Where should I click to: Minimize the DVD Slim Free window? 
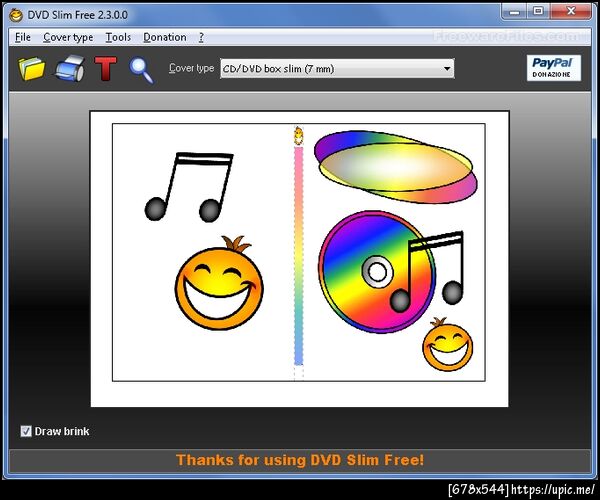click(x=515, y=12)
